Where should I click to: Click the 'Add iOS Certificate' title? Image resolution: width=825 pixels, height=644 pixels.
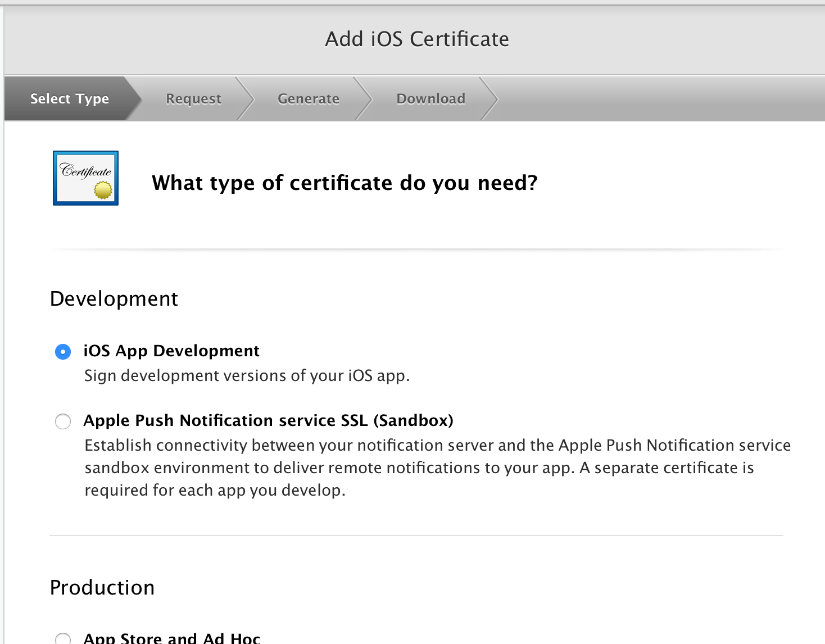[417, 39]
